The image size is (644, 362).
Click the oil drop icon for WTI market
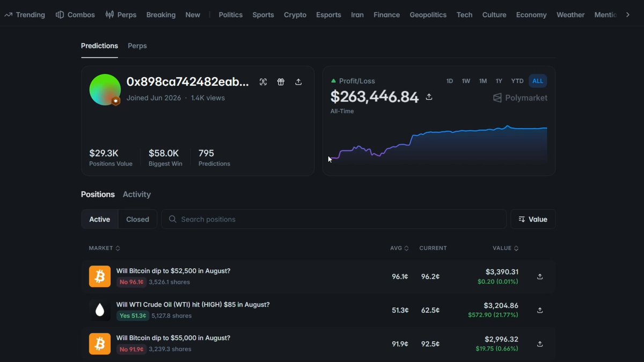pos(100,310)
